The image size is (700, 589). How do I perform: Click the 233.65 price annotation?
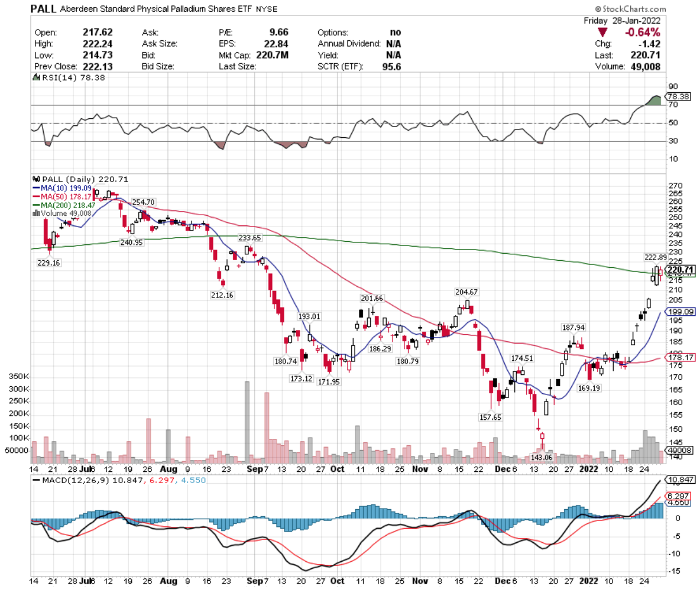249,238
